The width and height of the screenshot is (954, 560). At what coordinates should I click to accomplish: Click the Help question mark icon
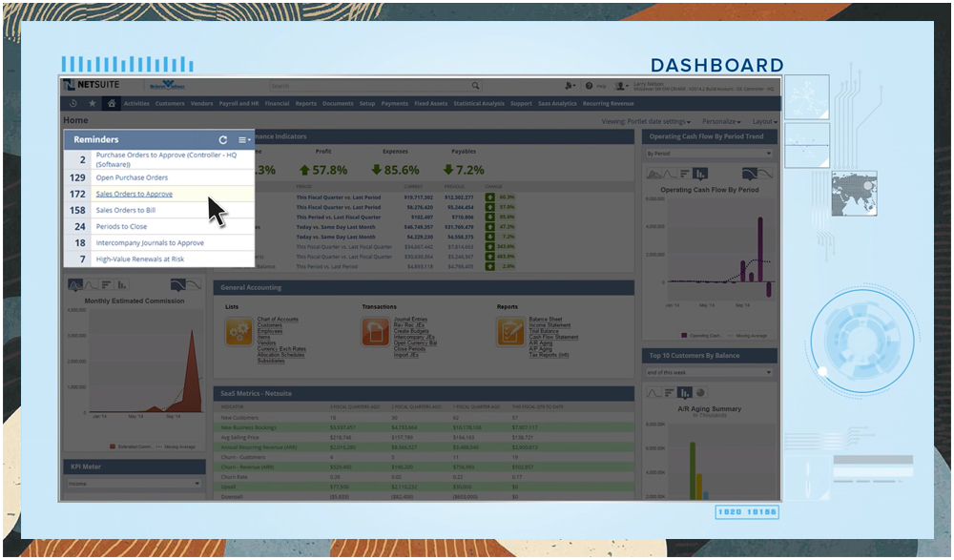(589, 86)
